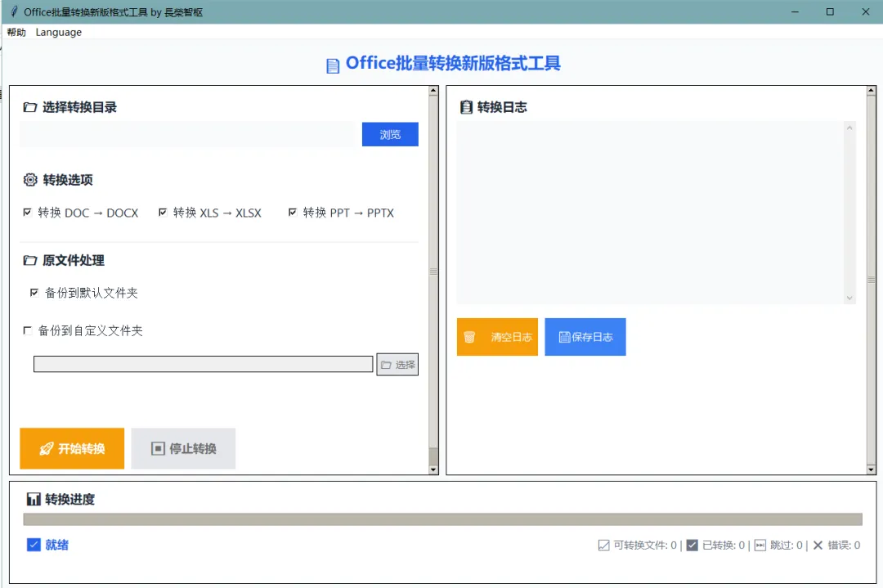
Task: Open the 帮助 menu
Action: click(16, 32)
